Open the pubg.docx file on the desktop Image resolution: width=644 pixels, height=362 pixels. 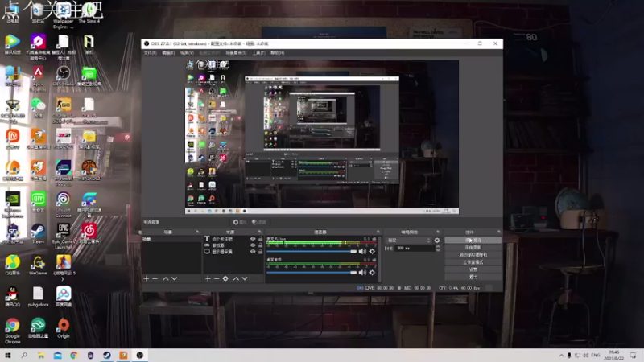click(x=38, y=297)
